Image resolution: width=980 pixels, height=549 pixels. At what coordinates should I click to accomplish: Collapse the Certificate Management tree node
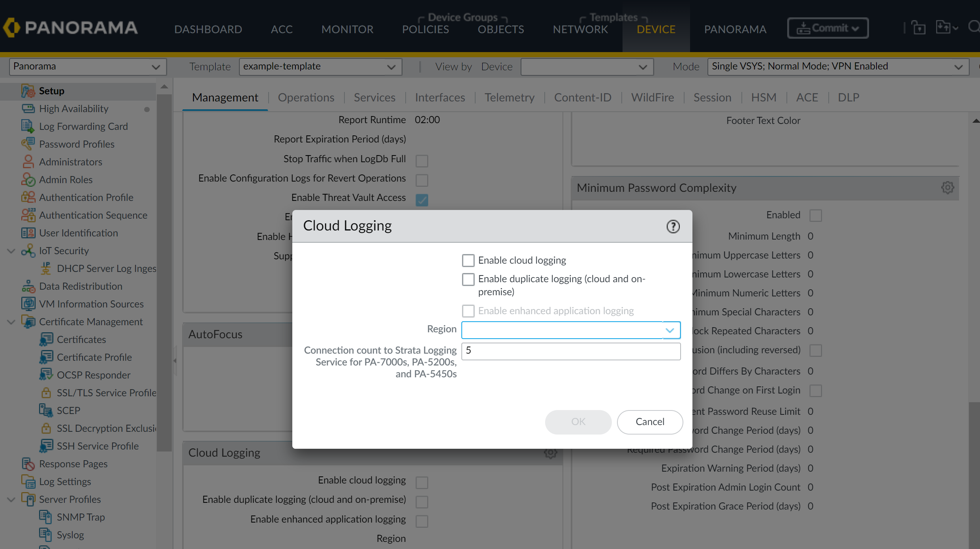tap(11, 322)
